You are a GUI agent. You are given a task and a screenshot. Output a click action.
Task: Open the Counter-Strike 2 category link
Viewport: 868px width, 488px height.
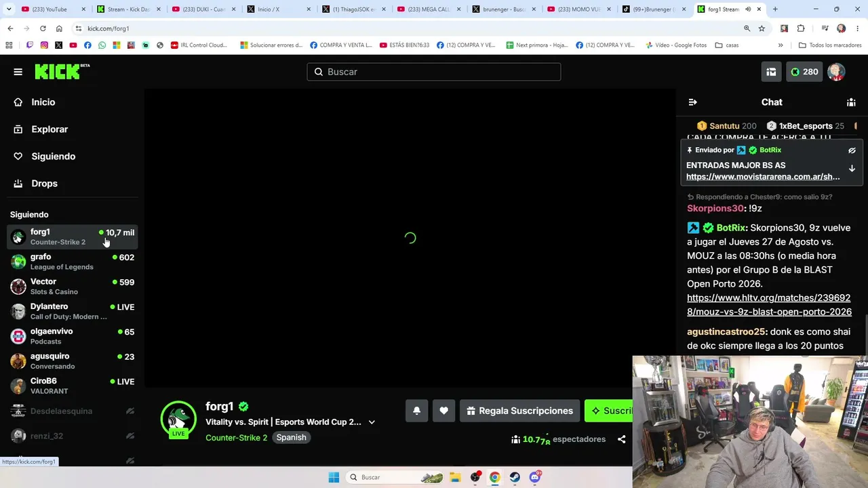coord(237,438)
